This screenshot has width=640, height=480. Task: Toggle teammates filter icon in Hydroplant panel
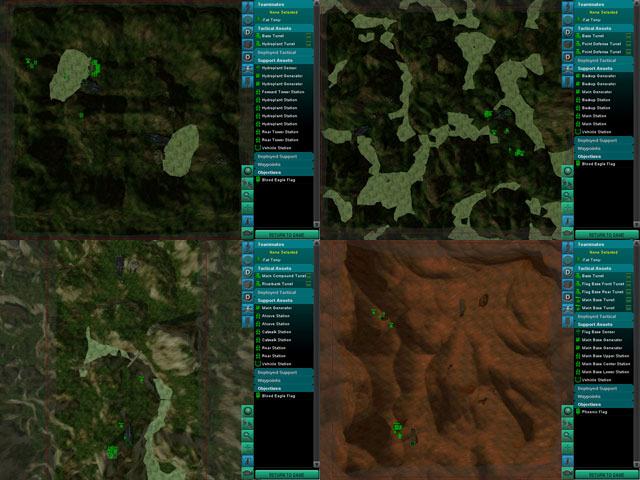coord(248,7)
